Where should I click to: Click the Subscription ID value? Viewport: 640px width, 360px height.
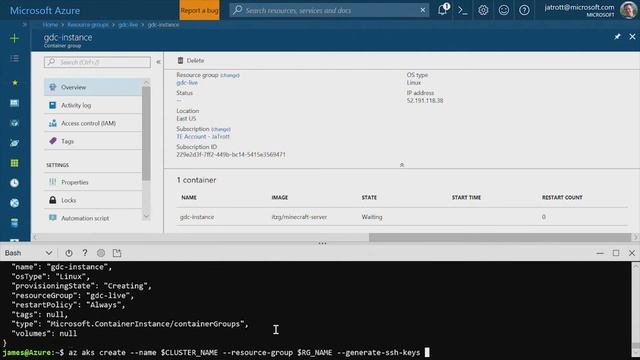pos(231,155)
